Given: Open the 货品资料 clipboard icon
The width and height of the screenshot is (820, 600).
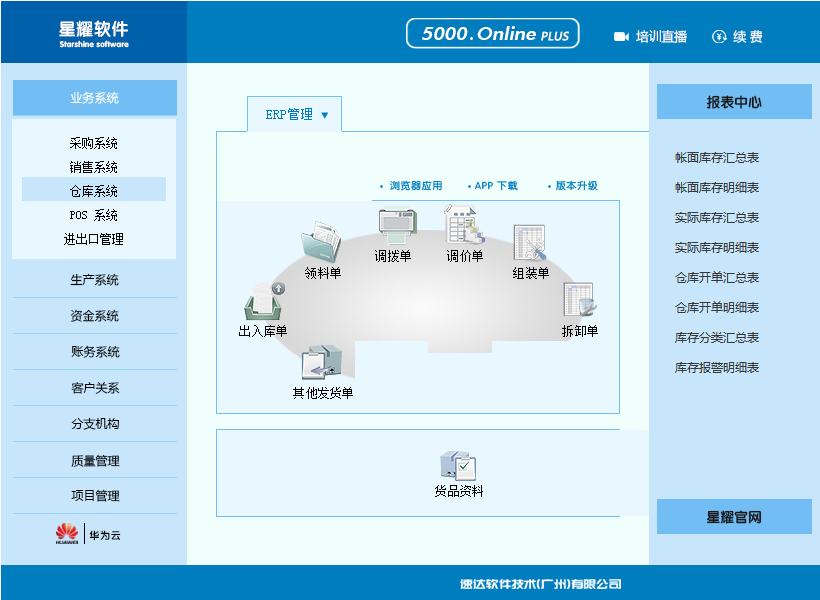Looking at the screenshot, I should (x=458, y=466).
